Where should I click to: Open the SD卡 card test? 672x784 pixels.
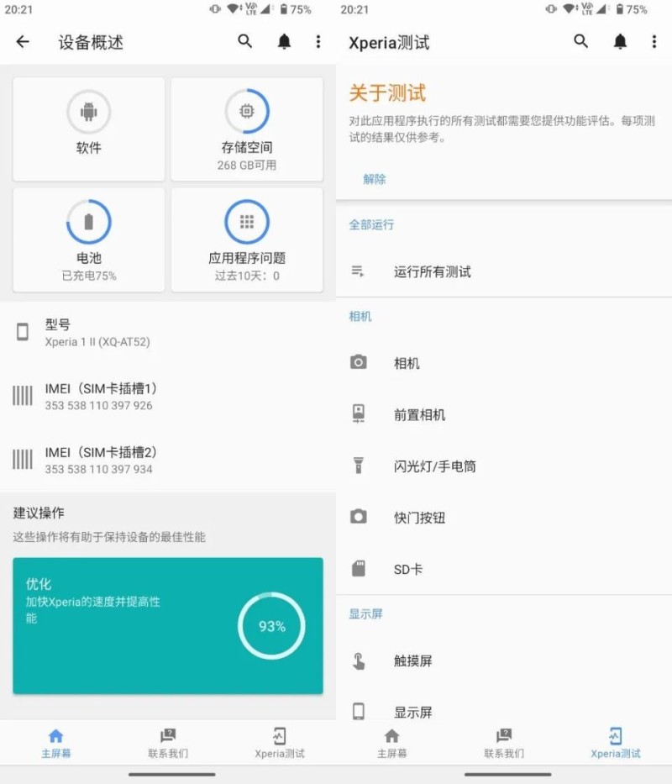point(358,568)
